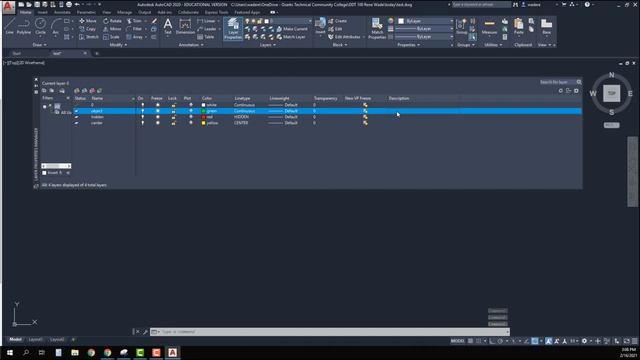Toggle Plot for hidden layer
The height and width of the screenshot is (360, 640).
(x=191, y=117)
